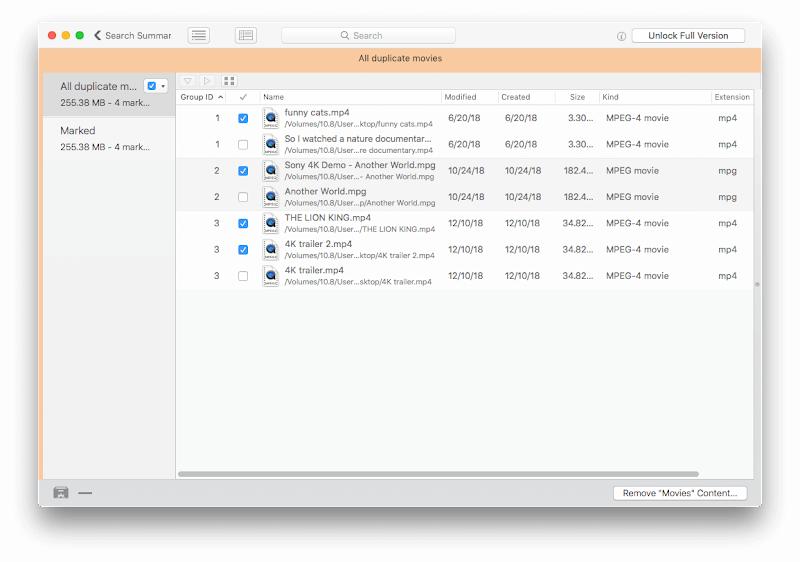800x562 pixels.
Task: Click the detail table view icon
Action: pos(245,36)
